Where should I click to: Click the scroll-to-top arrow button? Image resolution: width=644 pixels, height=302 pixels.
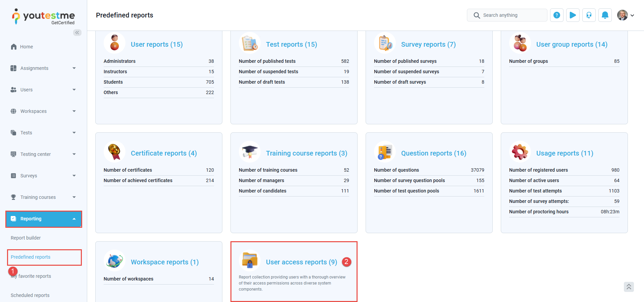(x=629, y=287)
